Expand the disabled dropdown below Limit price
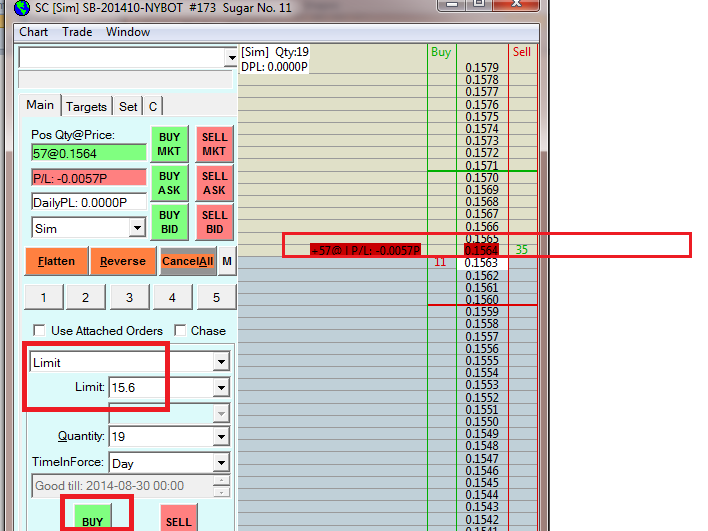This screenshot has height=531, width=708. click(221, 413)
